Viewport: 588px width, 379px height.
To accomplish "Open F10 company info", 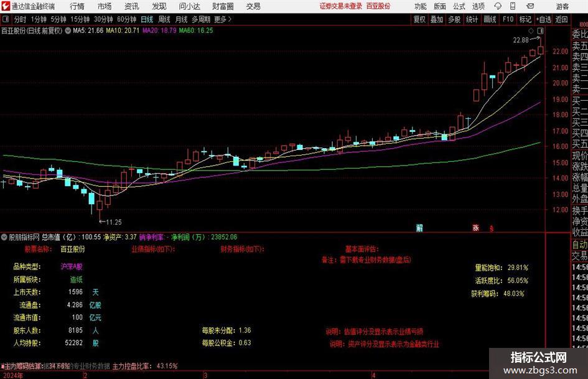I will click(508, 19).
